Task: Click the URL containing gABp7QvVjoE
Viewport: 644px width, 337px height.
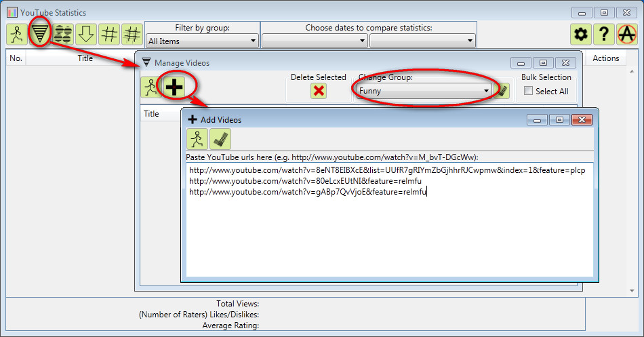Action: coord(308,191)
